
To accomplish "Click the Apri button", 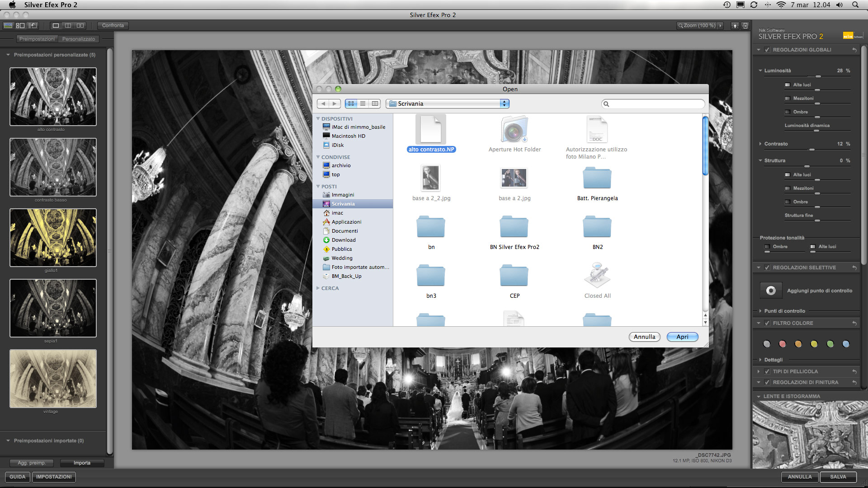I will [x=683, y=337].
